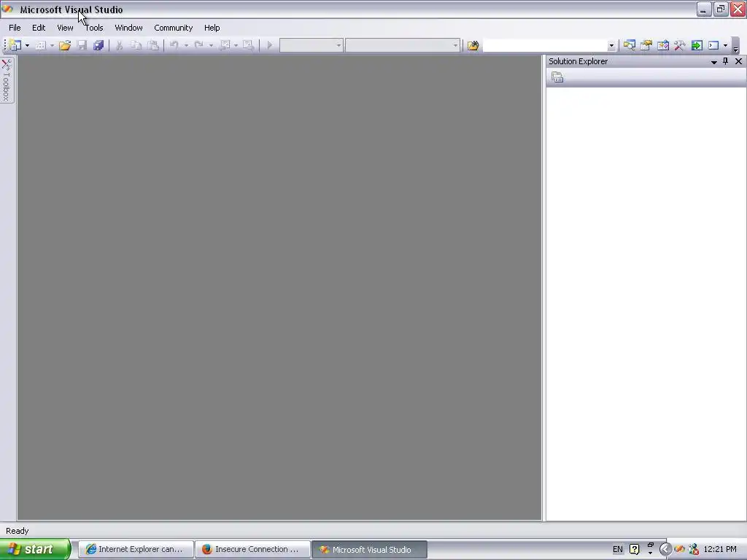
Task: Click the Microsoft Visual Studio taskbar button
Action: (369, 549)
